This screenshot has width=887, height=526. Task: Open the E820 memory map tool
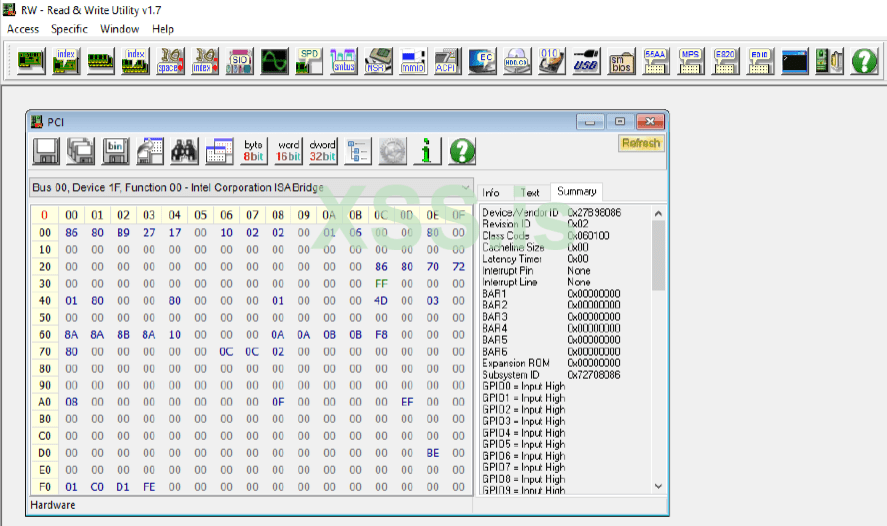click(x=725, y=61)
